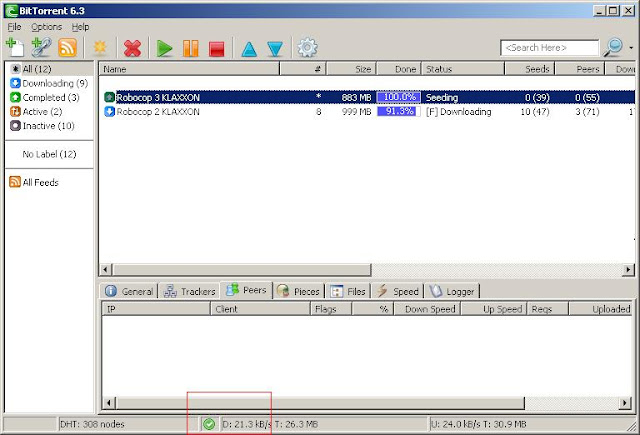The image size is (640, 435).
Task: Switch to the Pieces tab
Action: click(298, 291)
